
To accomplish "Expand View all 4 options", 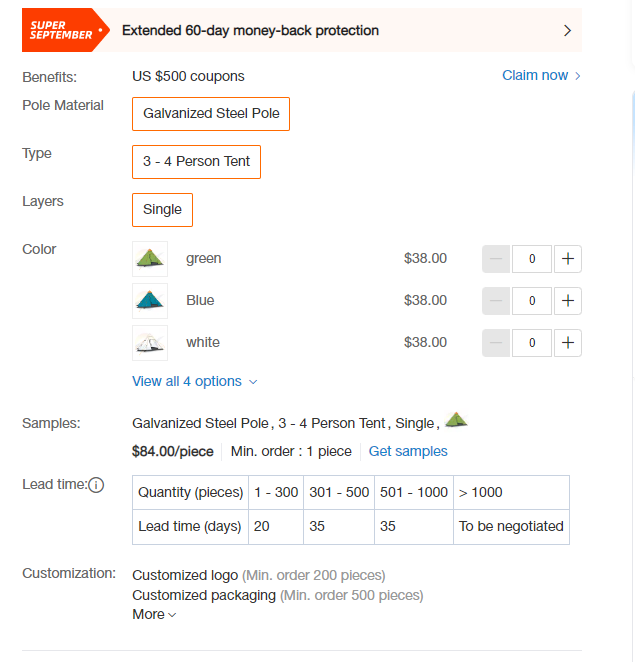I will [195, 381].
